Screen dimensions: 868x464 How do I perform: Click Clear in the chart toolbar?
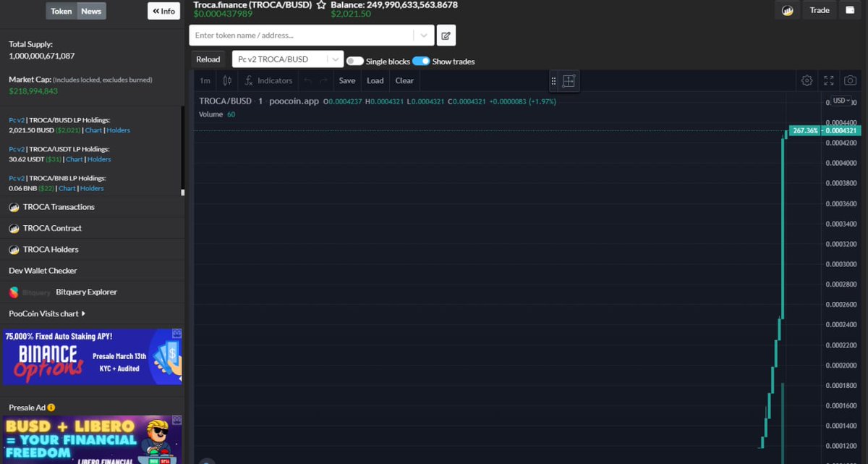[404, 80]
